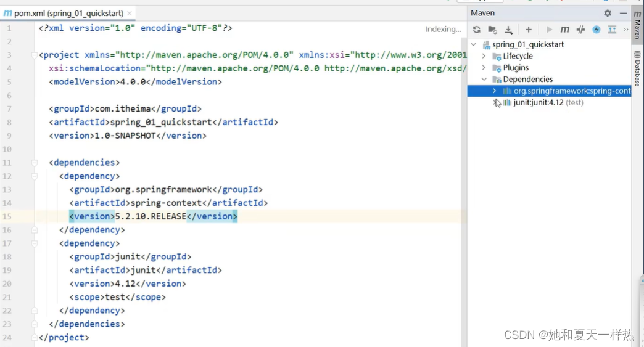Screen dimensions: 644x347
Task: Click Lifecycle folder icon
Action: [x=497, y=56]
